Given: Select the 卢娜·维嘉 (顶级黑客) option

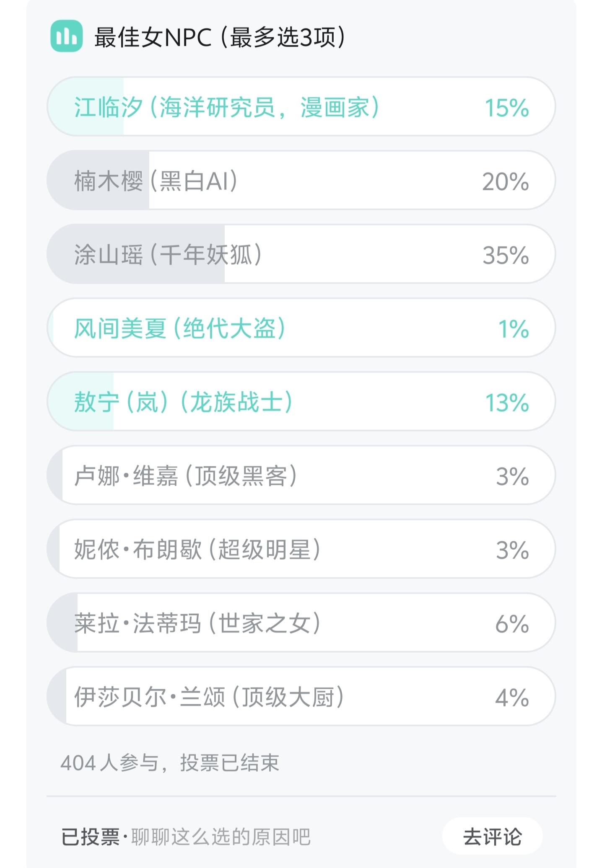Looking at the screenshot, I should pos(185,476).
